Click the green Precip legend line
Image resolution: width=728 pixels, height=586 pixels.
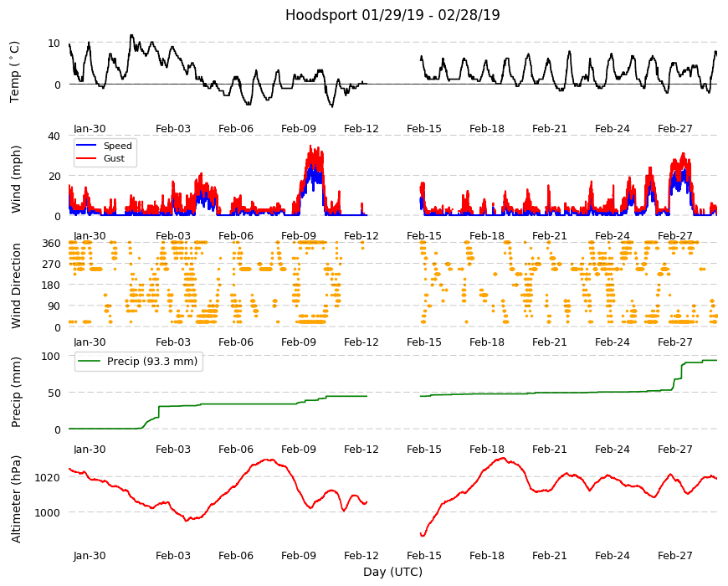[x=90, y=362]
